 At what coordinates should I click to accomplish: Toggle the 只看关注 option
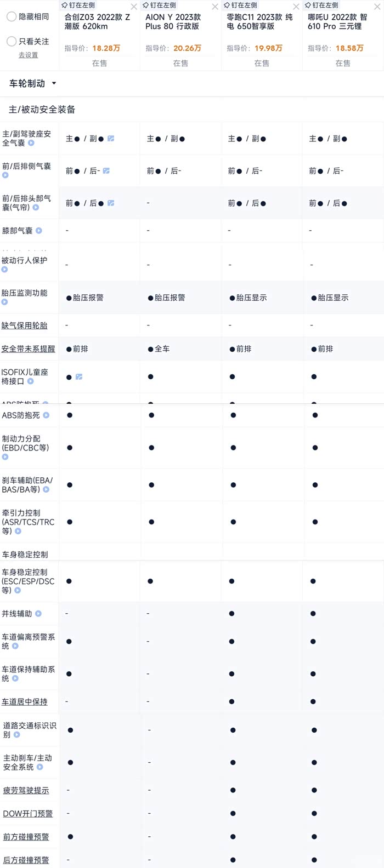coord(12,42)
